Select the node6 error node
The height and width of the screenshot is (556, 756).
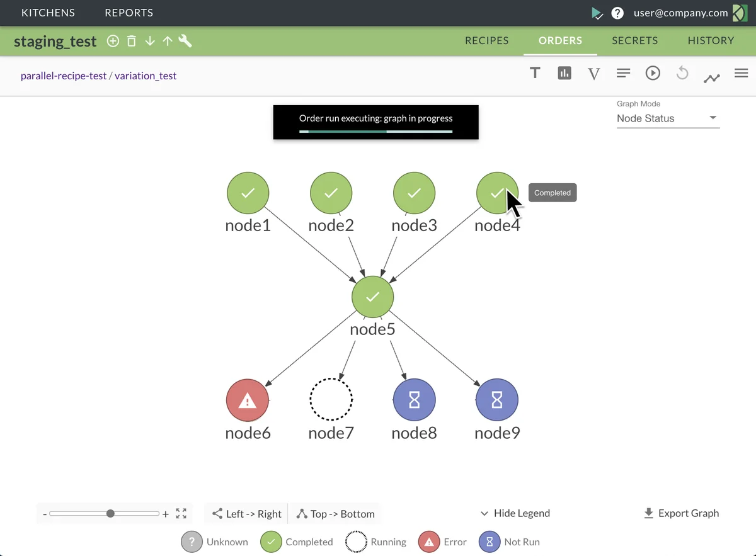click(248, 400)
